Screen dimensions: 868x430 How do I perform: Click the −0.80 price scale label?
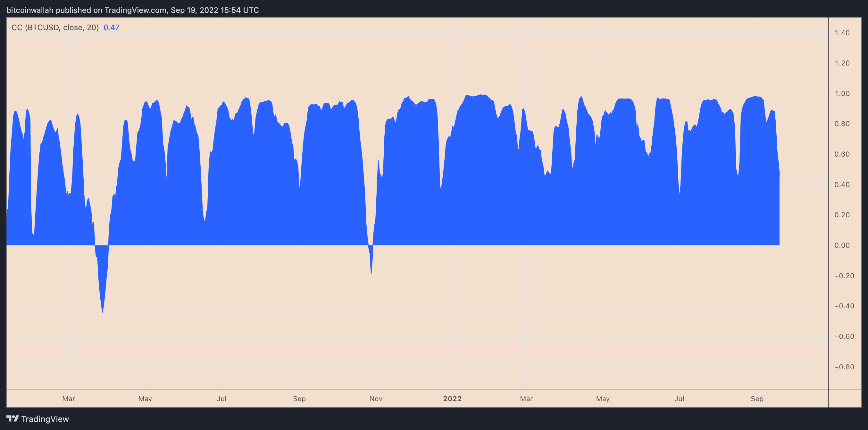click(844, 366)
